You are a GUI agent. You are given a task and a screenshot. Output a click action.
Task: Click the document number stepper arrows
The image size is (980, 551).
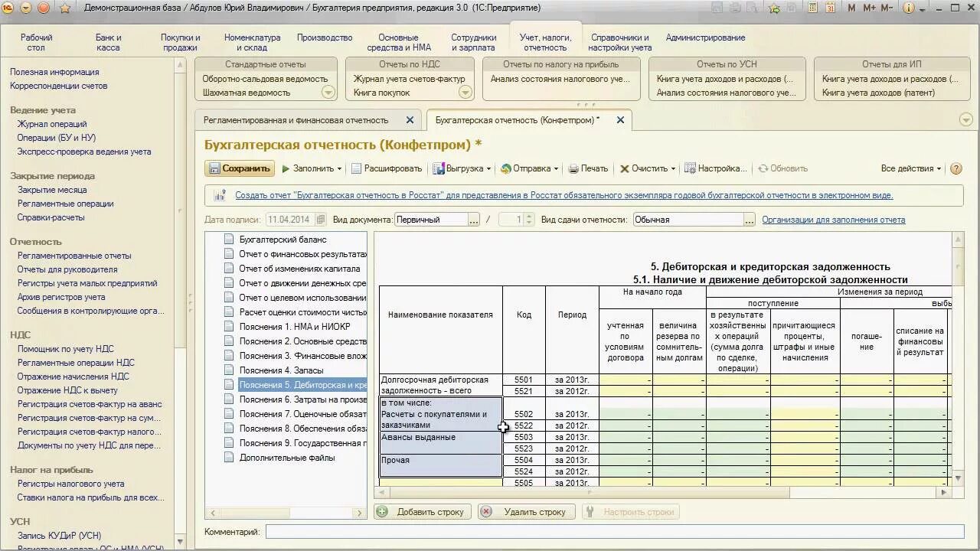[x=528, y=220]
